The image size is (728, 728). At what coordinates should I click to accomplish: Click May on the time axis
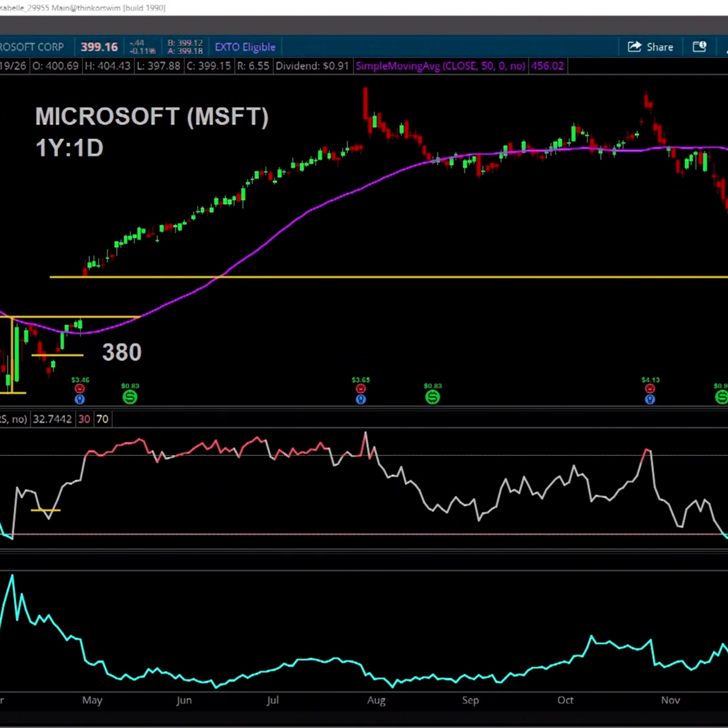pos(92,701)
